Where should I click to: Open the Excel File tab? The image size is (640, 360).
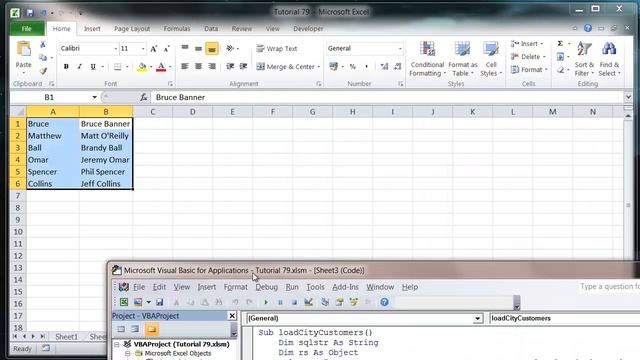click(x=27, y=29)
